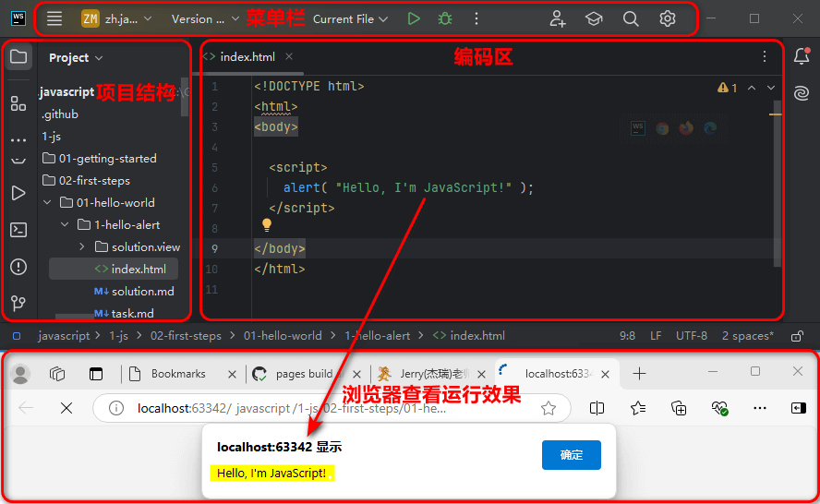The width and height of the screenshot is (820, 504).
Task: Toggle the read-only lock icon in status bar
Action: 798,336
